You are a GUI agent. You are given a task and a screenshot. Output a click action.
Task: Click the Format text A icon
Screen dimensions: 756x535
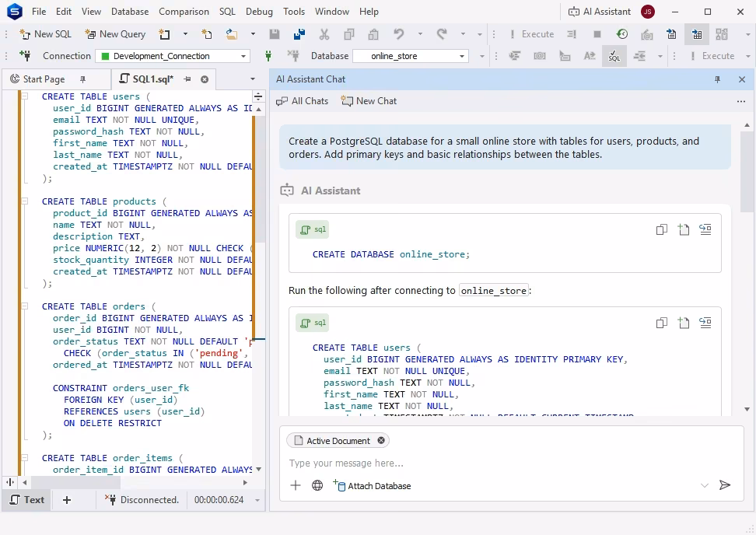click(590, 56)
